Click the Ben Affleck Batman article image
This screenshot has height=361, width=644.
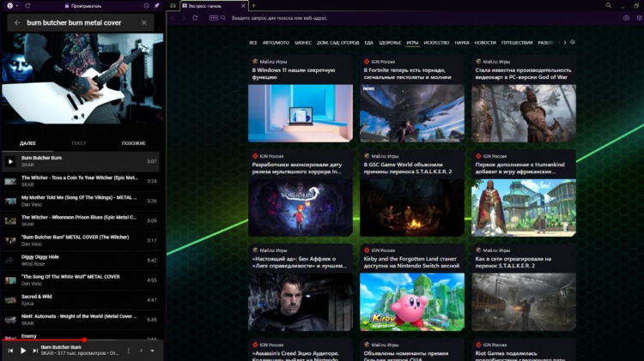(301, 302)
